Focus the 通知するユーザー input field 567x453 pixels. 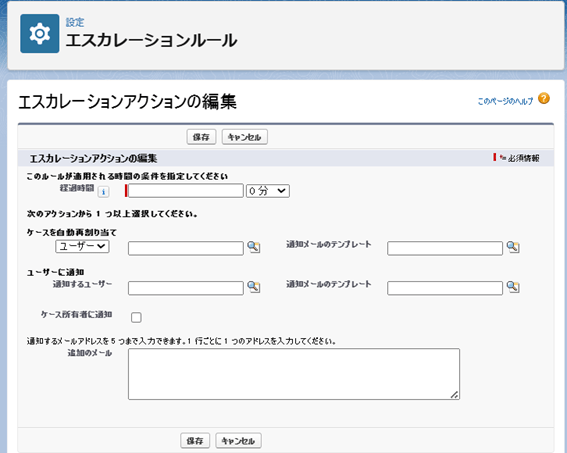point(186,288)
